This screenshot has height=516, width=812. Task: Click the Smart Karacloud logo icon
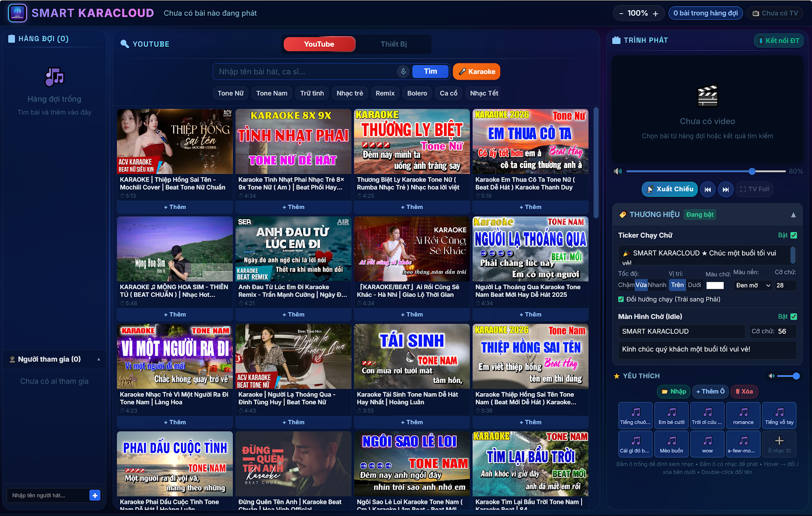pos(18,13)
